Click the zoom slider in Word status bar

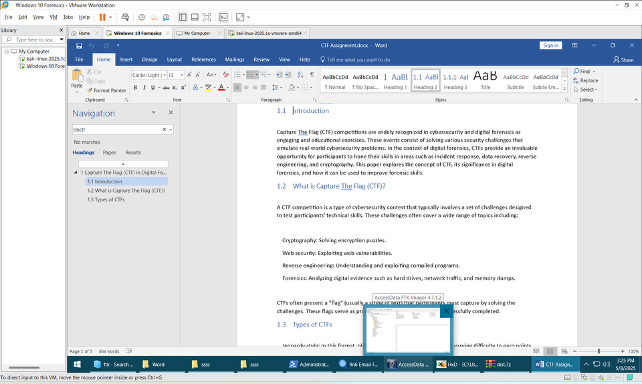(x=599, y=351)
